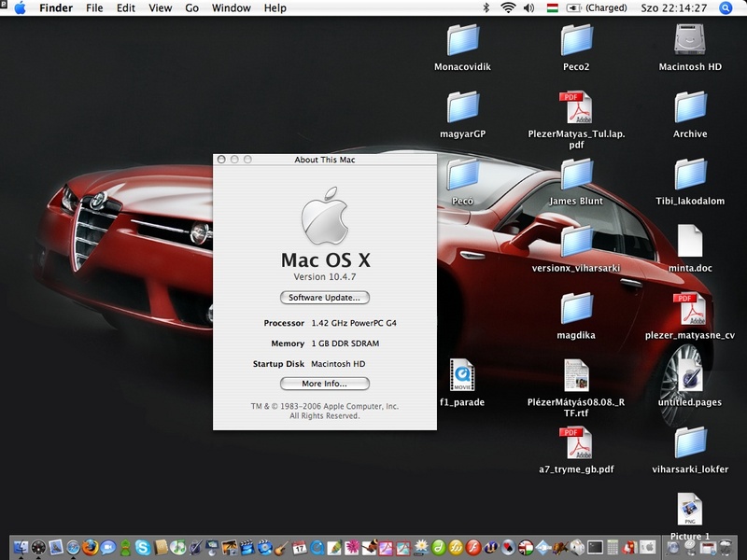Open the Apple menu
Screen dimensions: 747x560
tap(20, 8)
